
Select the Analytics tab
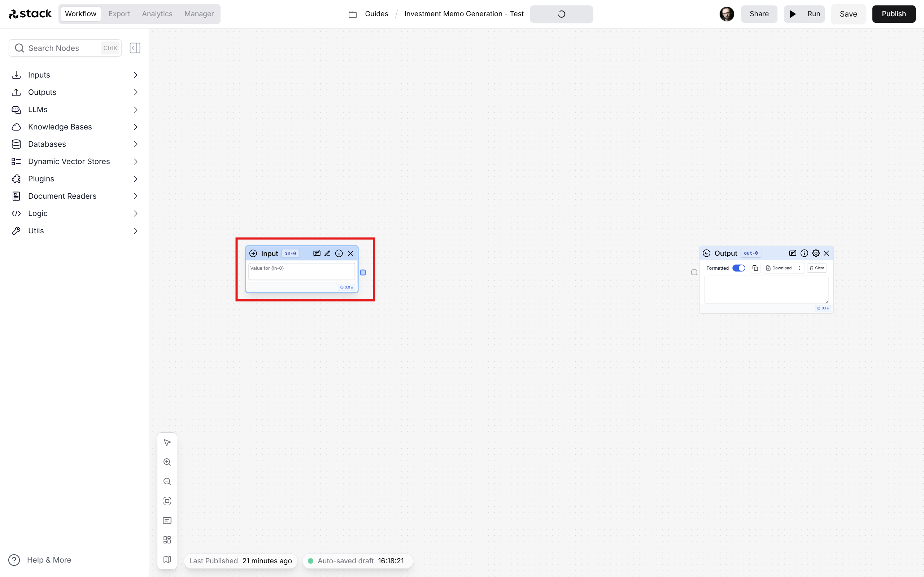158,13
